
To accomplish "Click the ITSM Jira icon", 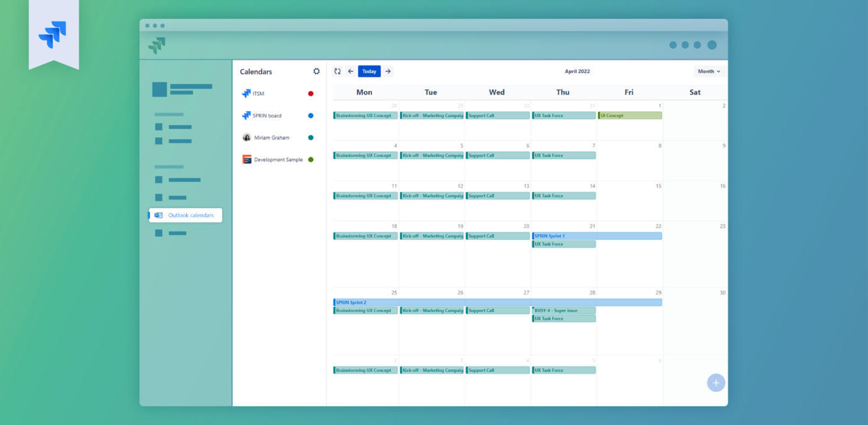I will pyautogui.click(x=247, y=93).
